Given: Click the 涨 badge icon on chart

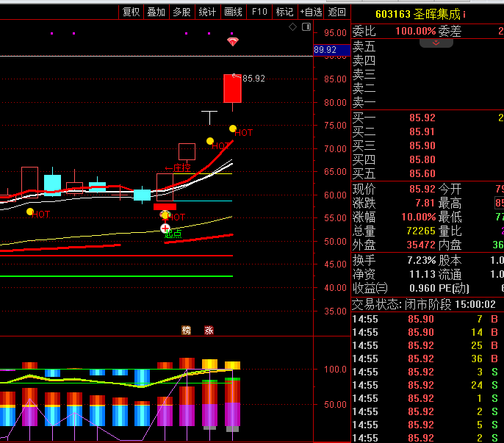Looking at the screenshot, I should click(209, 330).
